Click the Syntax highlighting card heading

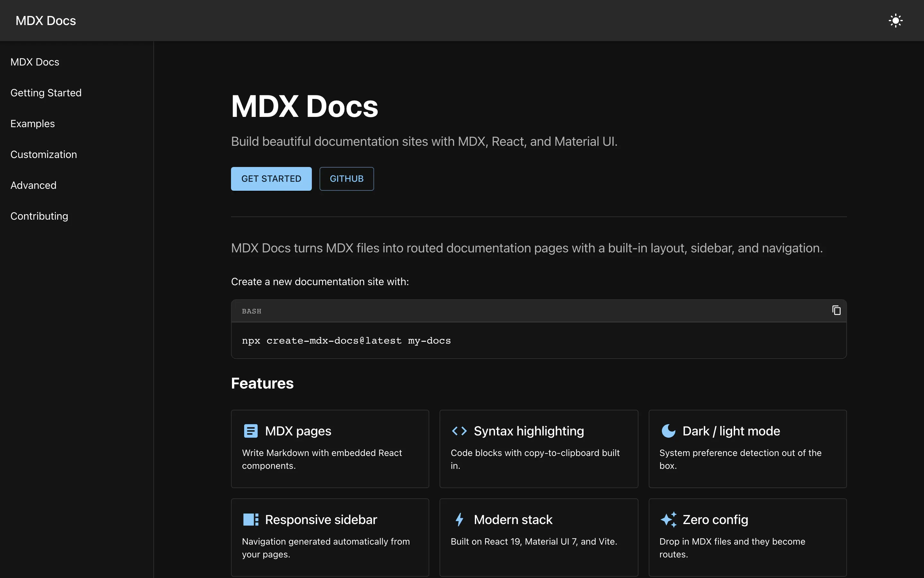pyautogui.click(x=529, y=431)
